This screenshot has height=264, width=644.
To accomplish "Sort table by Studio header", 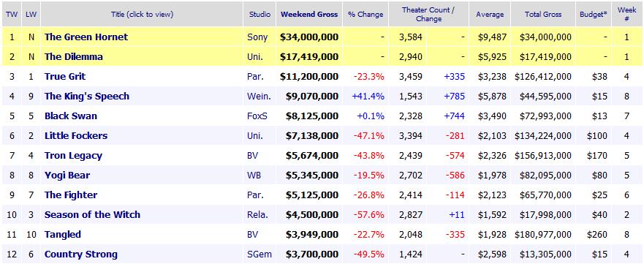I will tap(260, 14).
